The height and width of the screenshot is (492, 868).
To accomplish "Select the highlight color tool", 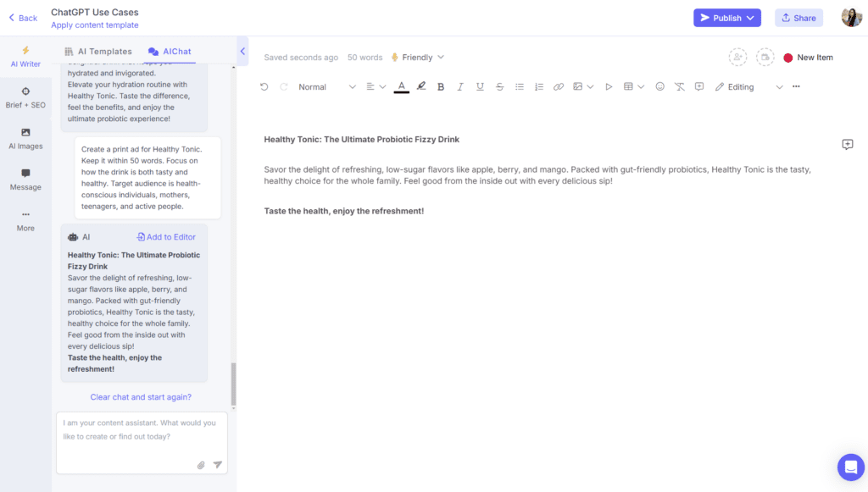I will tap(421, 86).
